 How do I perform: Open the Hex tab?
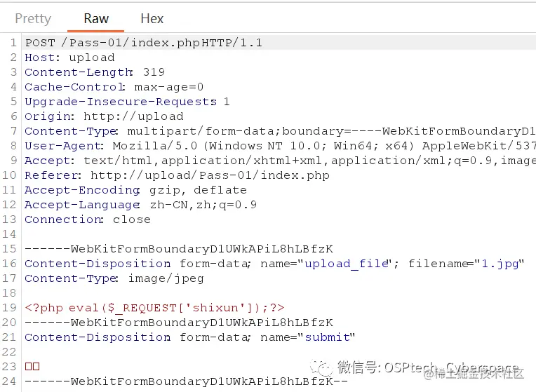[x=152, y=18]
